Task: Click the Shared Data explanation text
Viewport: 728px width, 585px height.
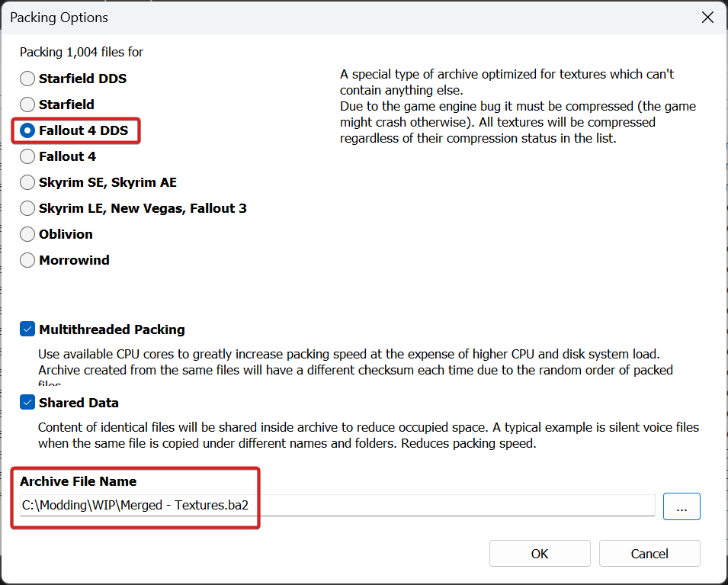Action: (368, 436)
